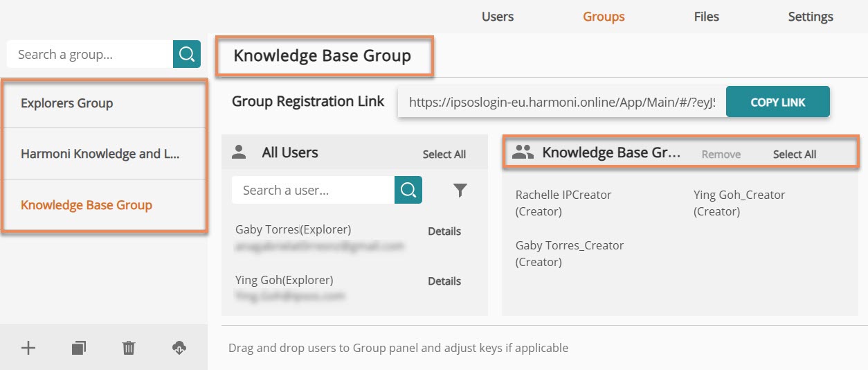Open the user filter funnel icon
Viewport: 868px width, 370px height.
point(460,190)
